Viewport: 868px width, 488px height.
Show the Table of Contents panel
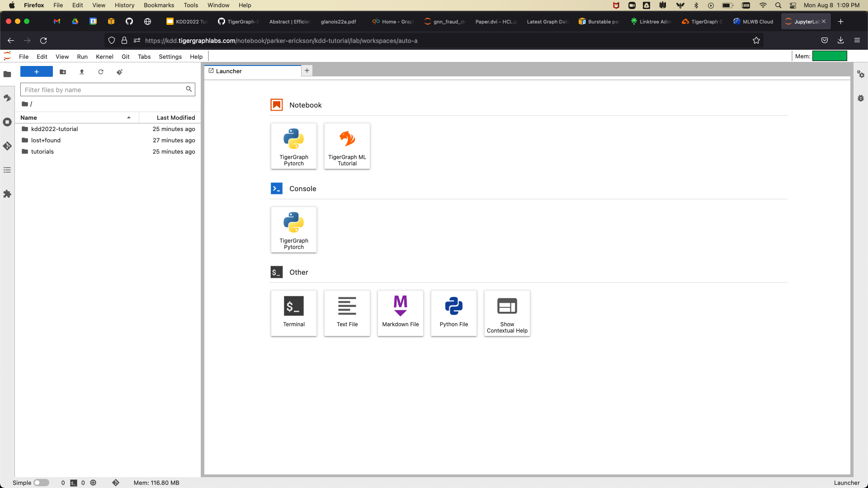7,170
